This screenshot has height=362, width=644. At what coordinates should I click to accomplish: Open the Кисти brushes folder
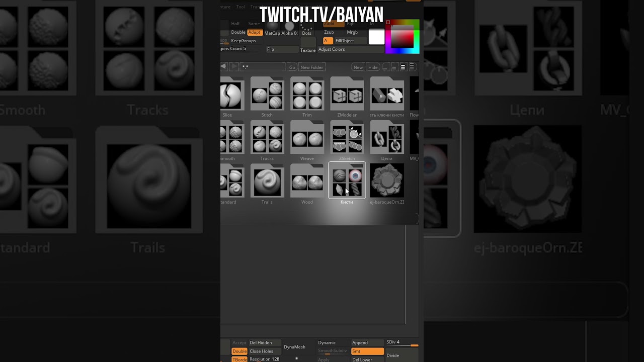347,181
